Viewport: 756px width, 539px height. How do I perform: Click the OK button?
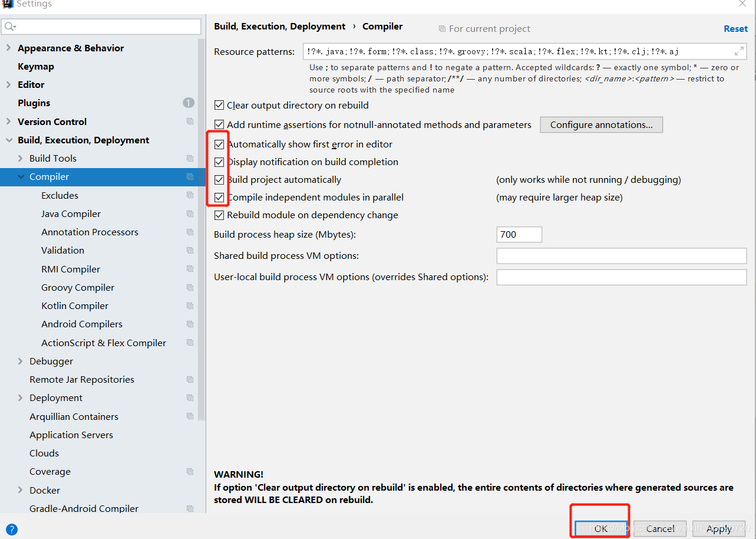(600, 528)
